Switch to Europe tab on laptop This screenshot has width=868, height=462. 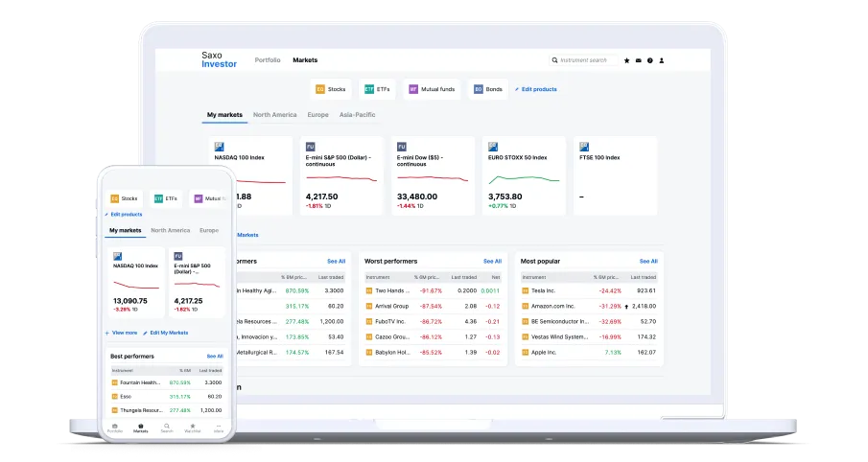point(317,115)
